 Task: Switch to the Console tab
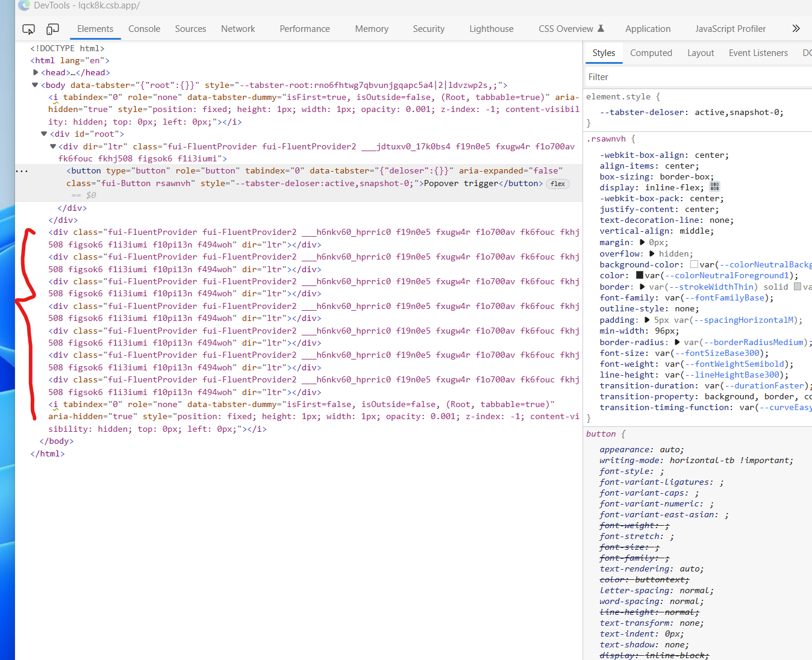144,28
